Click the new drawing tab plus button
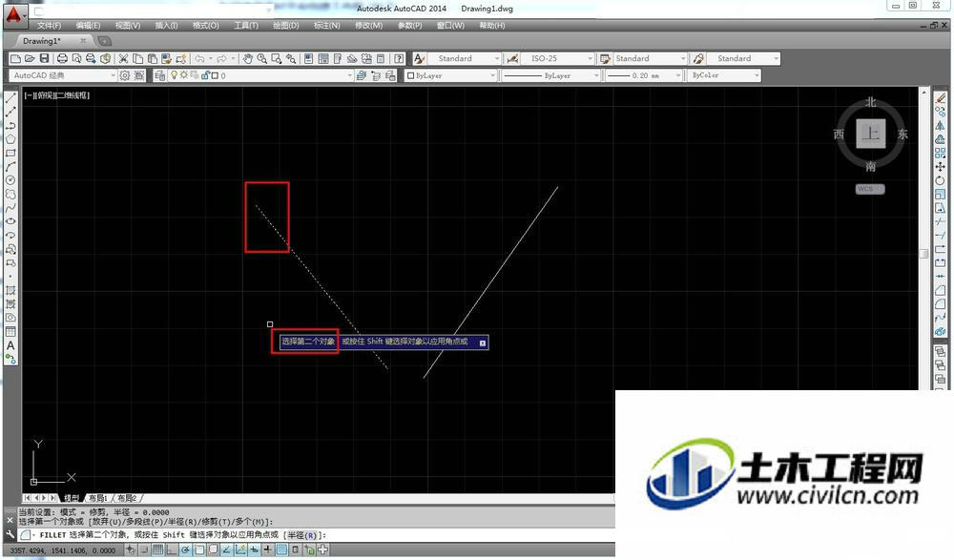Viewport: 954px width, 560px height. (x=105, y=41)
